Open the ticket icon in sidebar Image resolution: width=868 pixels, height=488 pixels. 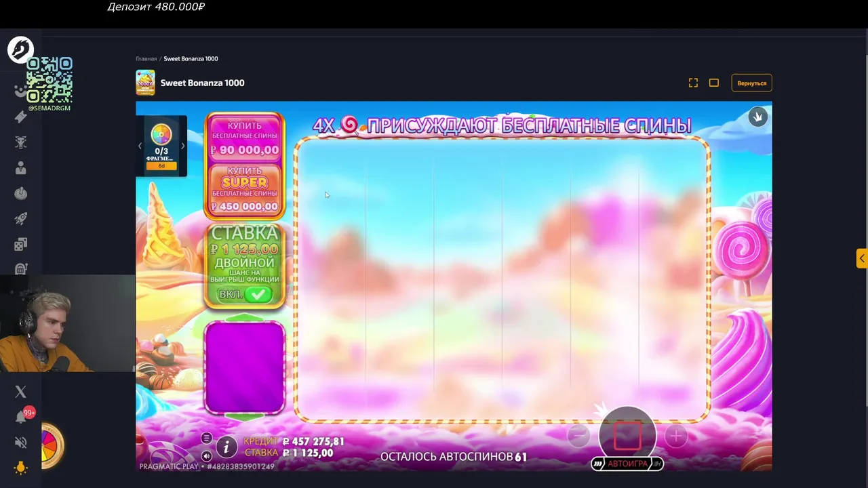click(x=20, y=117)
